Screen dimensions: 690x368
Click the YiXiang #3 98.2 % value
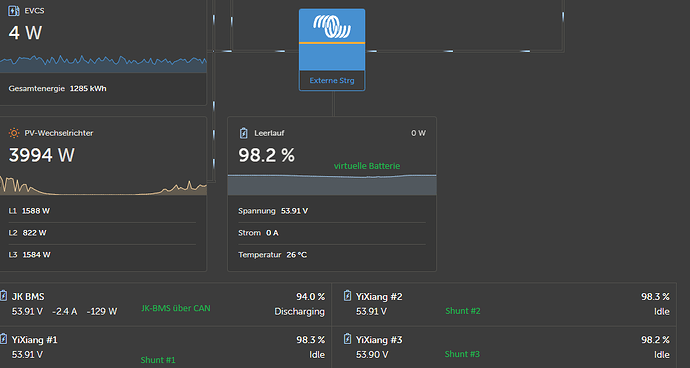(655, 340)
